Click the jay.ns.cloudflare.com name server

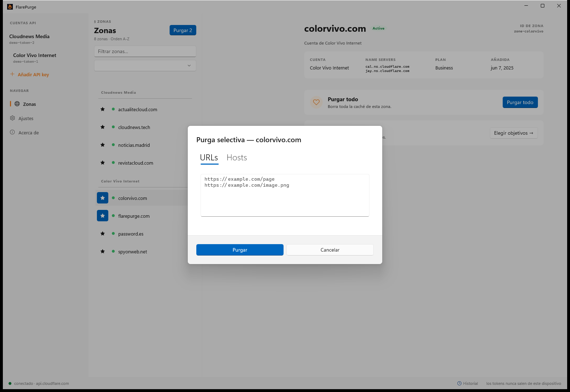[387, 71]
